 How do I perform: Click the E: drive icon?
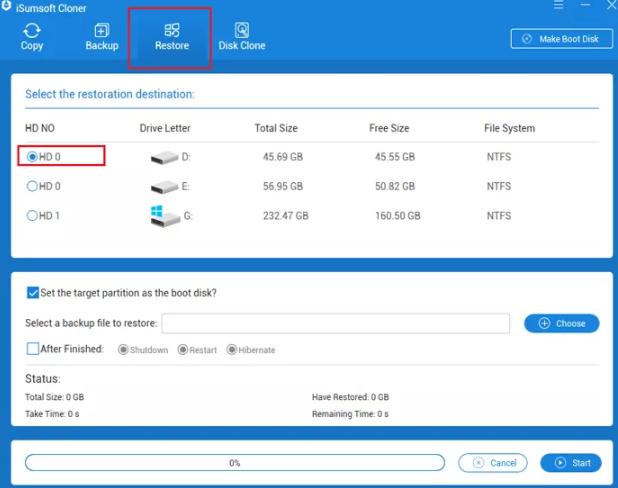click(164, 187)
